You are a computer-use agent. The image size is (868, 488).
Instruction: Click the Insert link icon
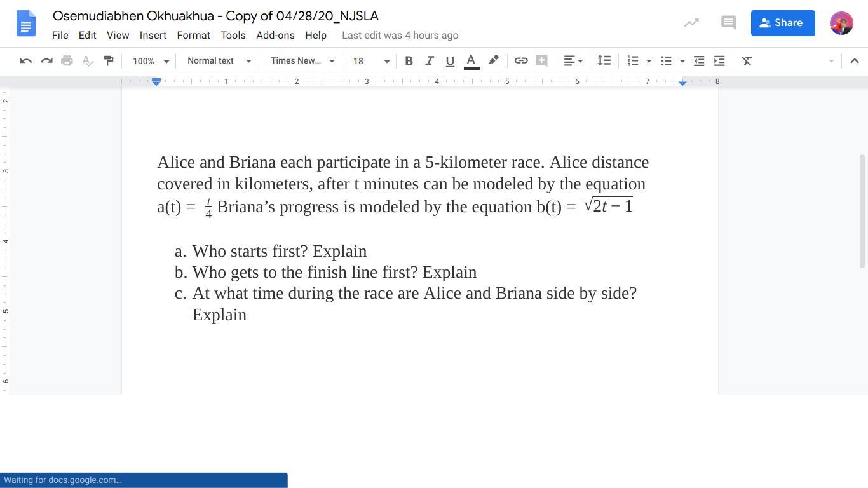[x=521, y=61]
